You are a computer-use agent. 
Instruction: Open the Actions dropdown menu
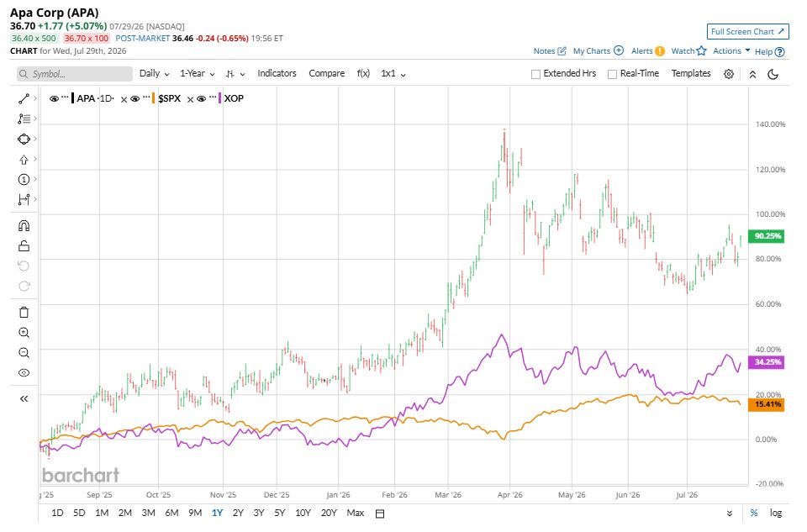tap(731, 51)
